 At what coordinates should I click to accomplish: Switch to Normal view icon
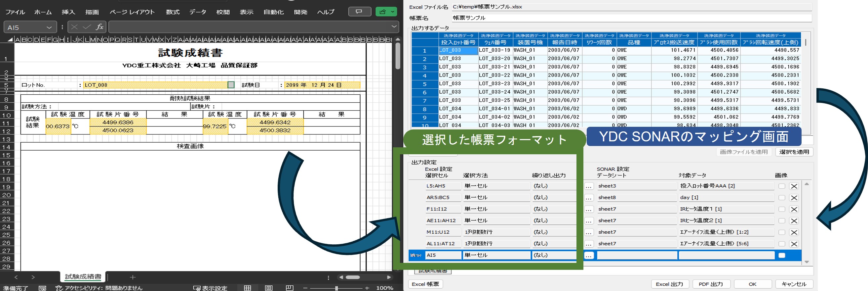click(248, 288)
